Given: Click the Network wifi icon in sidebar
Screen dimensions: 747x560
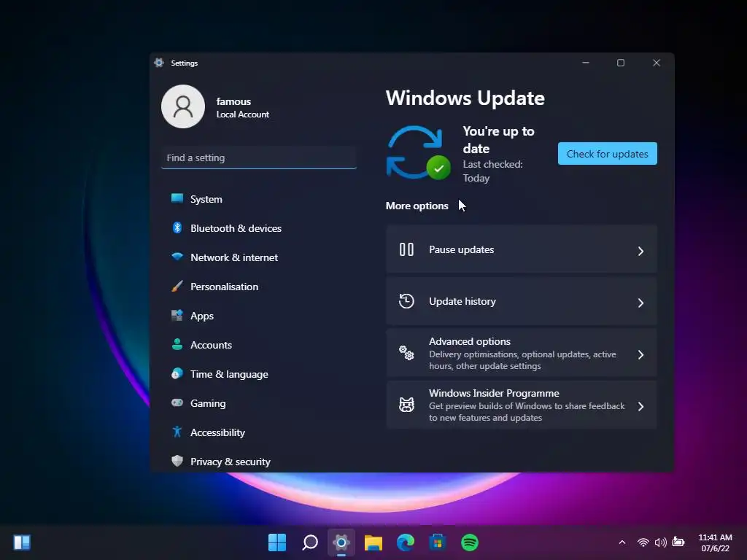Looking at the screenshot, I should point(177,257).
